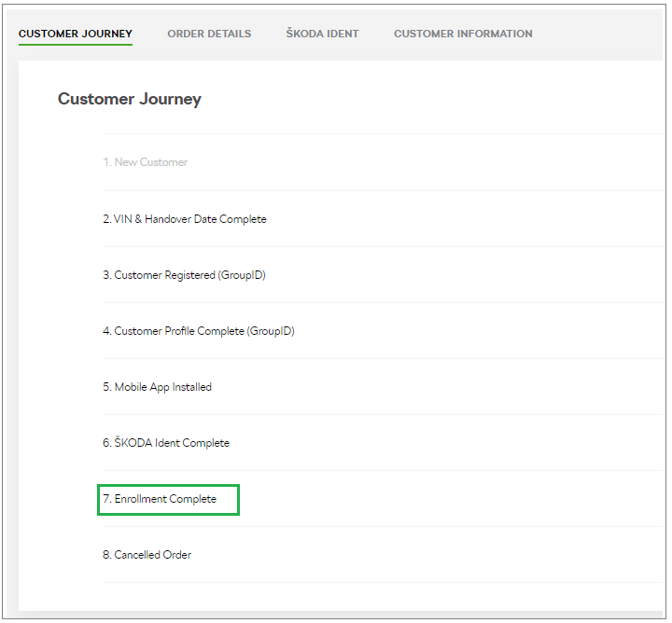Go to the Customer Information tab
Image resolution: width=672 pixels, height=623 pixels.
point(463,34)
